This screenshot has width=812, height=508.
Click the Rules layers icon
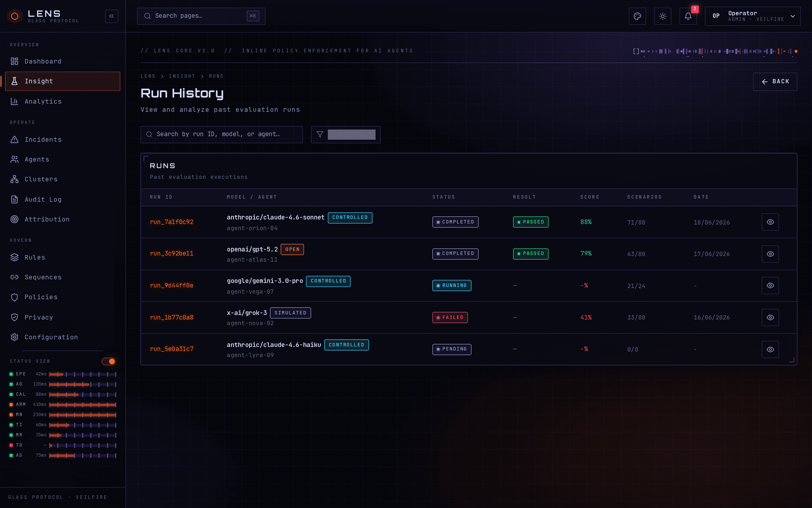click(14, 257)
